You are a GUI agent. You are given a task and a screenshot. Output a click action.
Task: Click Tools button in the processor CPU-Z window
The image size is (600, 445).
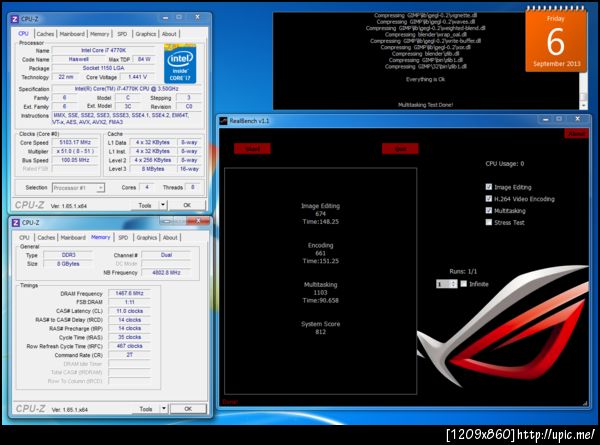(145, 205)
